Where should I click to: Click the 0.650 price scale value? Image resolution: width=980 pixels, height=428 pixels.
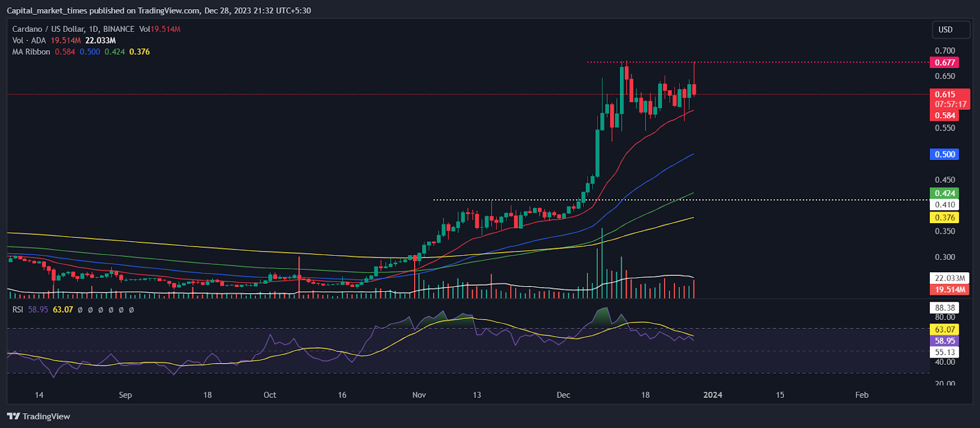tap(944, 76)
